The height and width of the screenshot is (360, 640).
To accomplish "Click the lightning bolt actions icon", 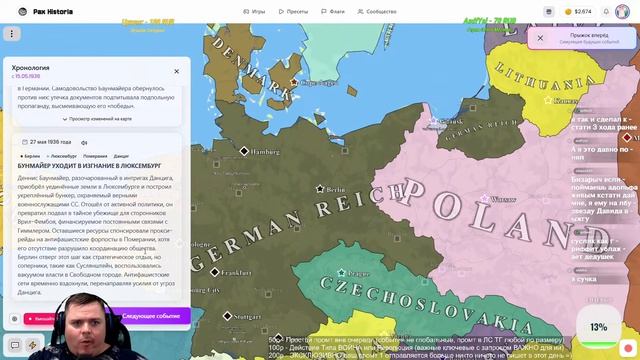I will (33, 345).
